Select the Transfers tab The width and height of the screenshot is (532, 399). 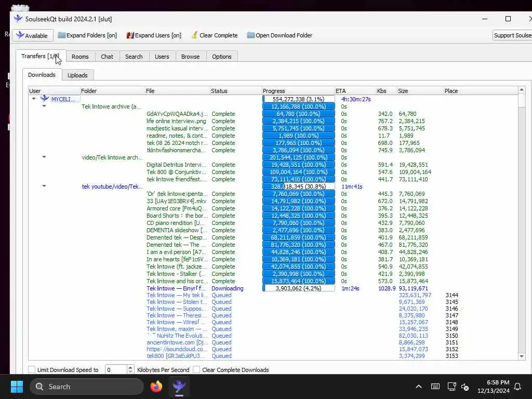41,56
